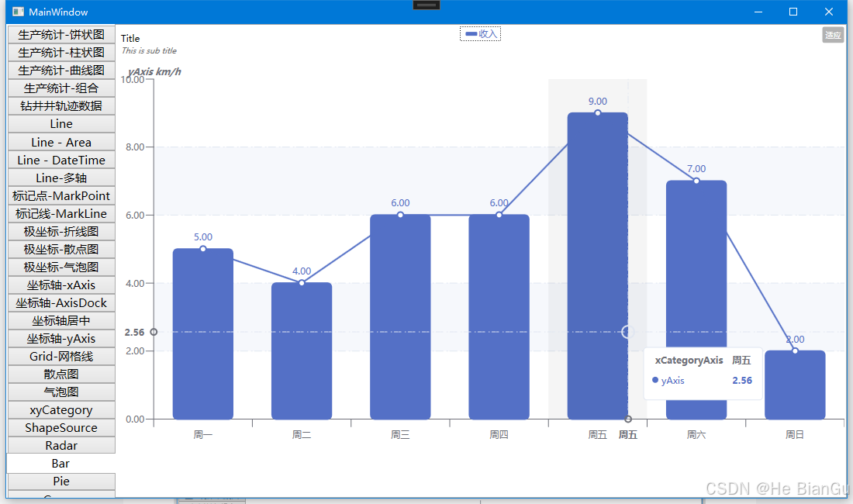Click the x-axis crosshair marker under 周五
The width and height of the screenshot is (853, 504).
coord(628,419)
